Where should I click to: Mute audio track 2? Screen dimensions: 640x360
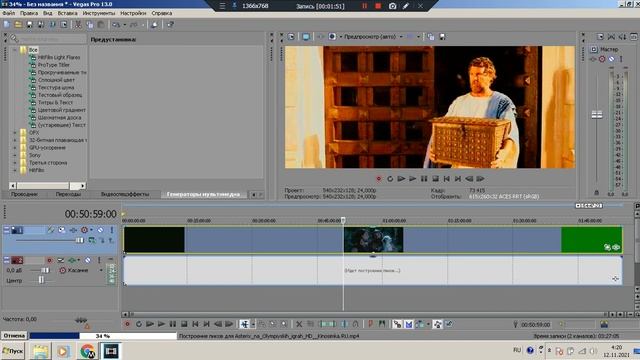pos(87,260)
